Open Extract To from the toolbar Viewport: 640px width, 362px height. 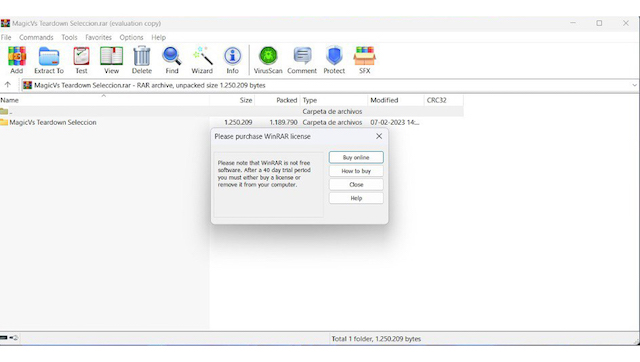point(49,60)
